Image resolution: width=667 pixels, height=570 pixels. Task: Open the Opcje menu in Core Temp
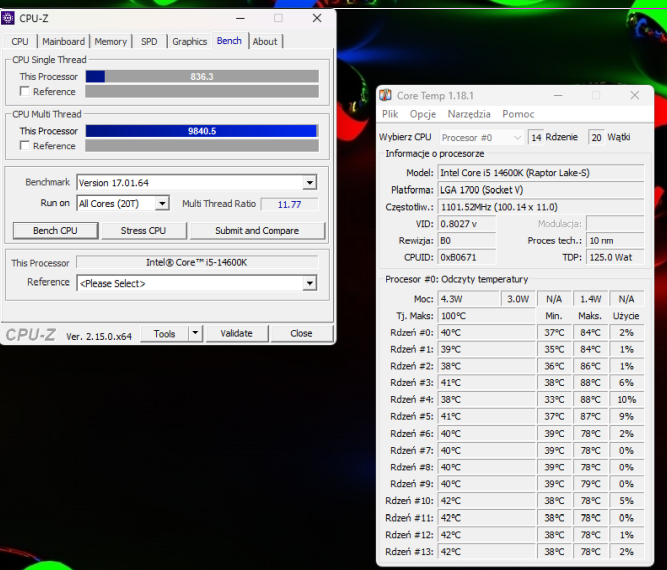click(x=422, y=114)
